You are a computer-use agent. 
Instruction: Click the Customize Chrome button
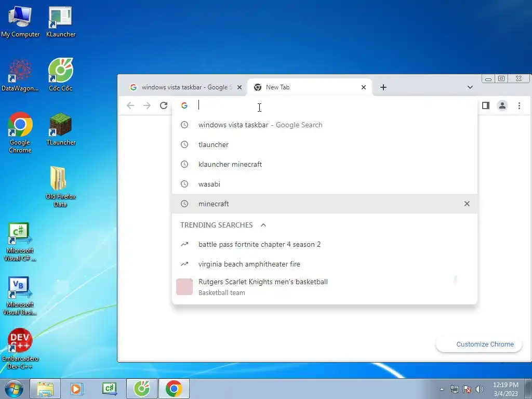coord(478,344)
